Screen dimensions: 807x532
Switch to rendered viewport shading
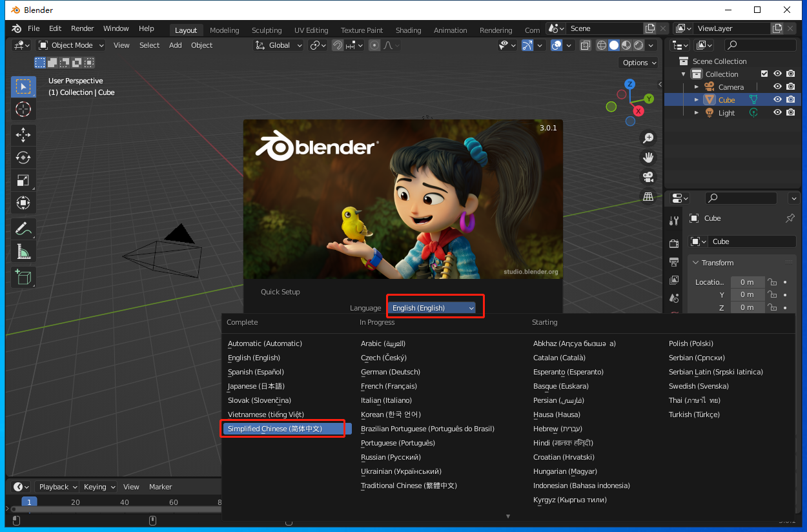click(x=638, y=45)
